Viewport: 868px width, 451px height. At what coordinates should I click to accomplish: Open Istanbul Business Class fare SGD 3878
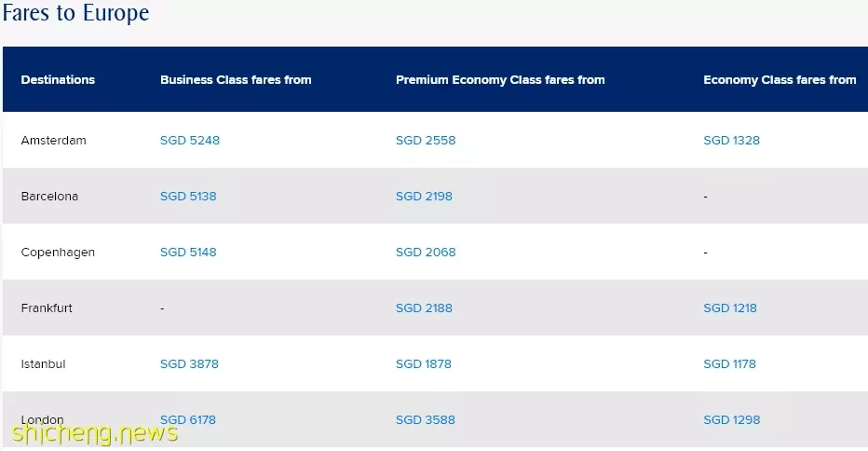189,364
